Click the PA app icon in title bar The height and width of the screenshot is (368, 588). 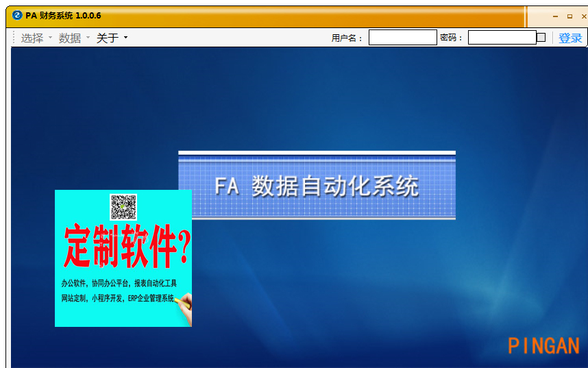click(17, 16)
